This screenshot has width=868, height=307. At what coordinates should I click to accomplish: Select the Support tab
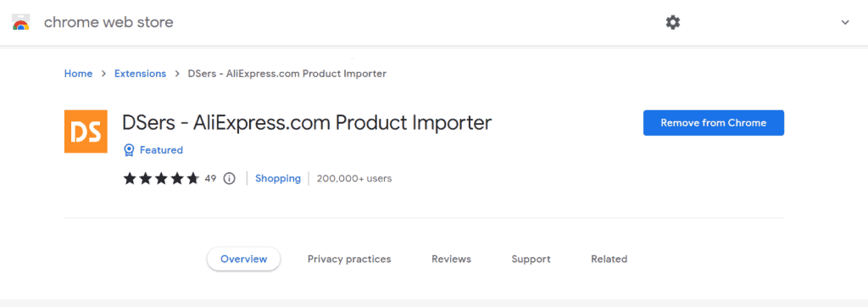531,259
